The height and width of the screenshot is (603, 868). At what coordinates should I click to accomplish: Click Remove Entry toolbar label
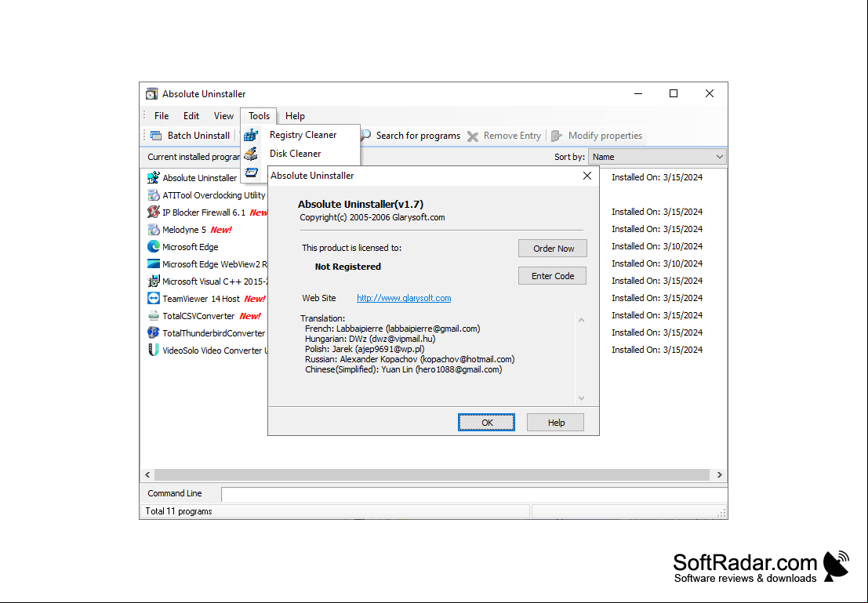point(512,136)
